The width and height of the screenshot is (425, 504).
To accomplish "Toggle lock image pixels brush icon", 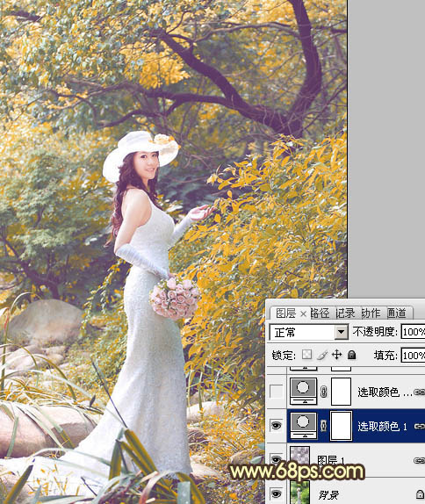I will (321, 355).
